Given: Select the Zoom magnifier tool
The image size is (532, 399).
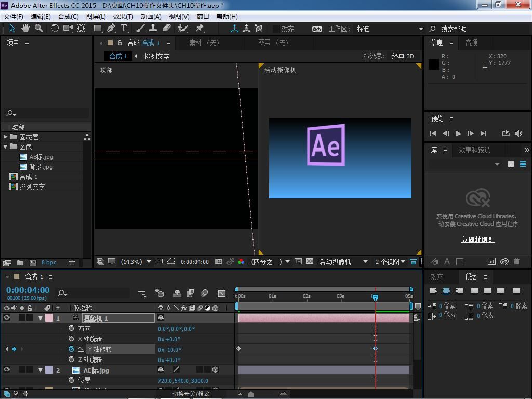Looking at the screenshot, I should pyautogui.click(x=38, y=29).
